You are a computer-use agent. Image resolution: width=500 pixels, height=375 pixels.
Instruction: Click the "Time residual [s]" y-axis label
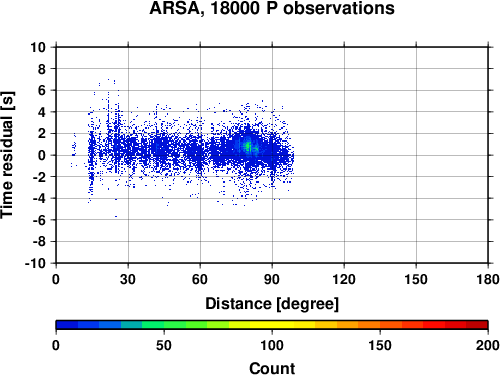[8, 155]
